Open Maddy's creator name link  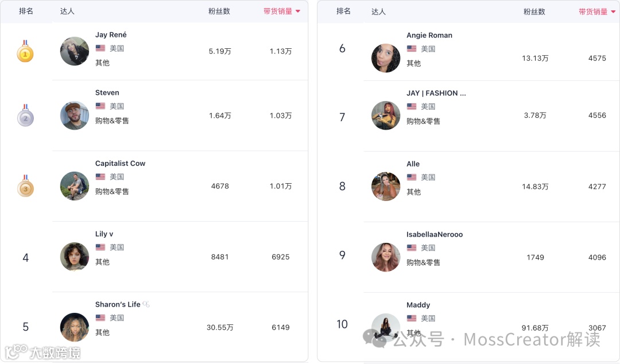[x=418, y=305]
